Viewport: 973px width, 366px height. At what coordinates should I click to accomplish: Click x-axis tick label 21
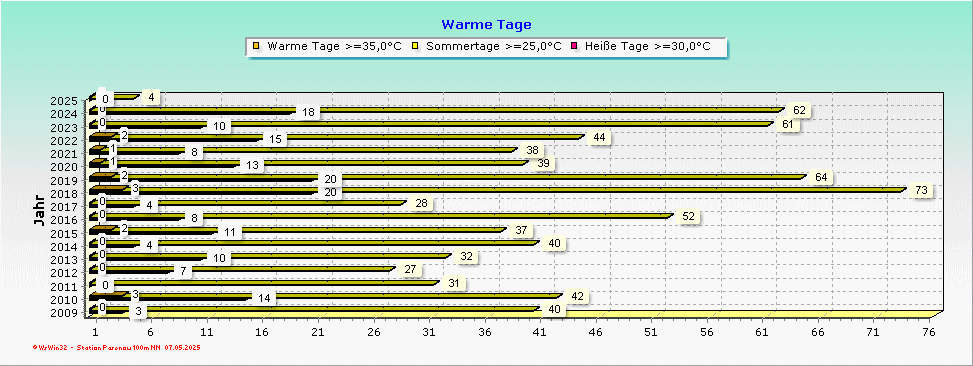pos(318,333)
